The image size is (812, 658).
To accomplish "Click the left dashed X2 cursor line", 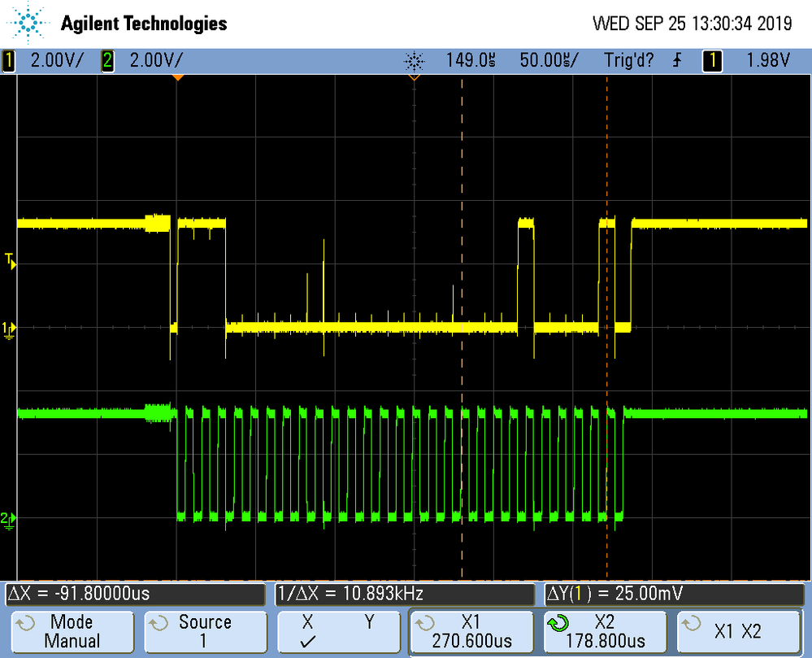I will 462,328.
